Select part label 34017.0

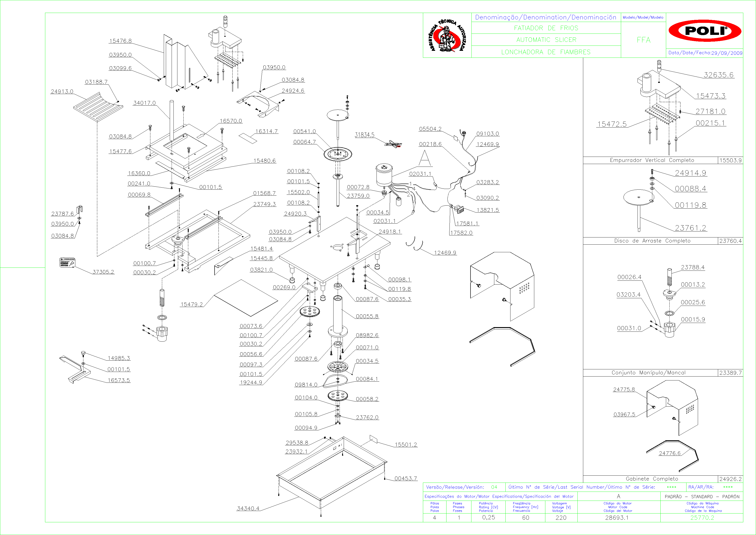(x=144, y=103)
